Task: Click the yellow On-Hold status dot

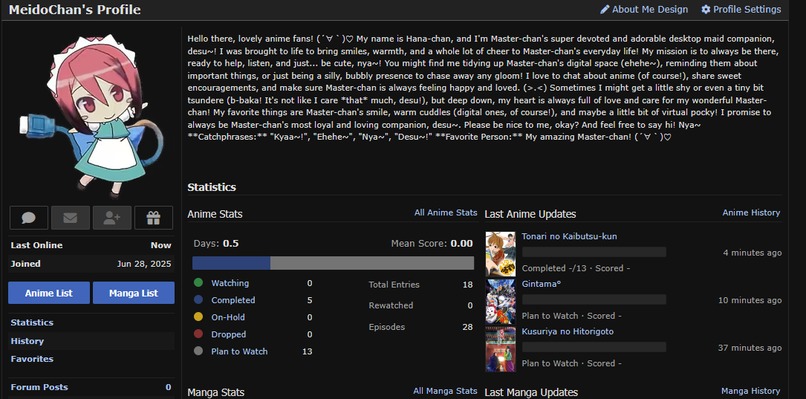Action: tap(198, 317)
